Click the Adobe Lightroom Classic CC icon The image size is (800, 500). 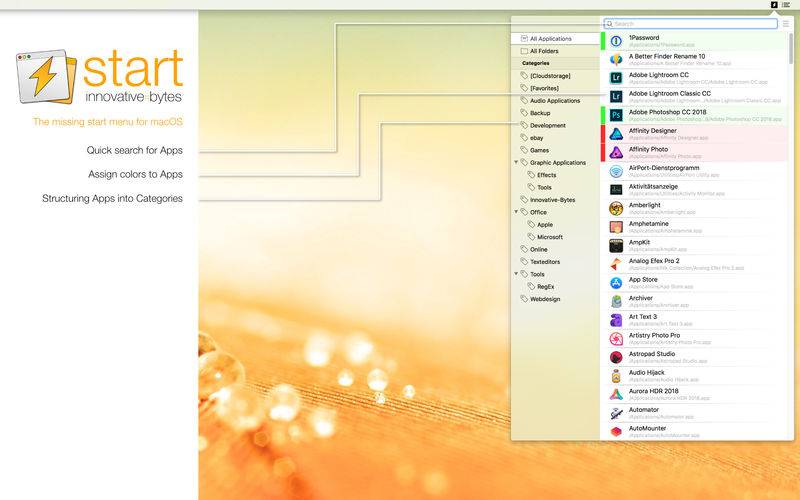tap(616, 96)
